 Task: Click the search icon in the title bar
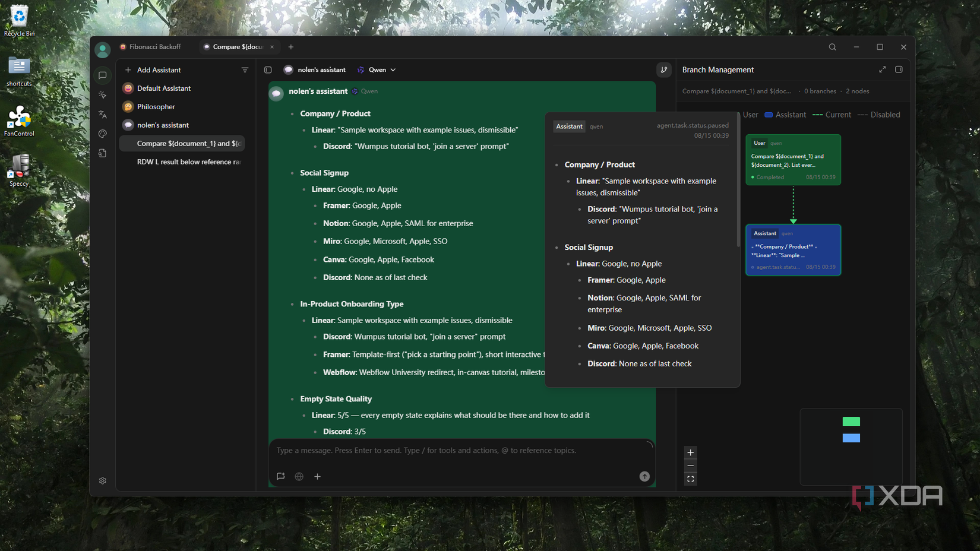tap(832, 47)
